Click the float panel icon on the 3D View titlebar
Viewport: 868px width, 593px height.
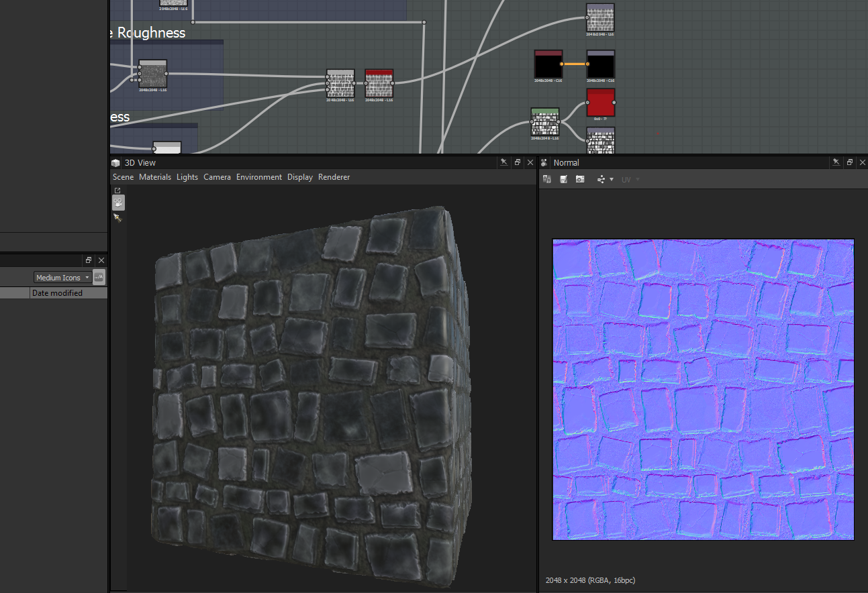517,162
